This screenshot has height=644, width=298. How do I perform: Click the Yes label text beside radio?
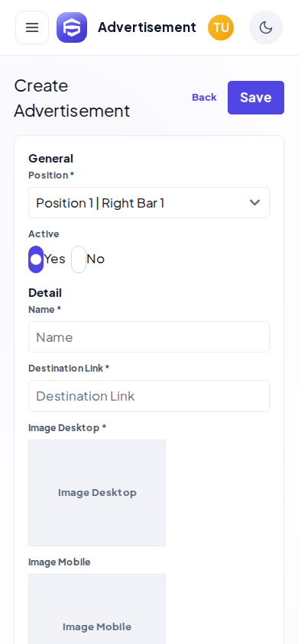[55, 259]
